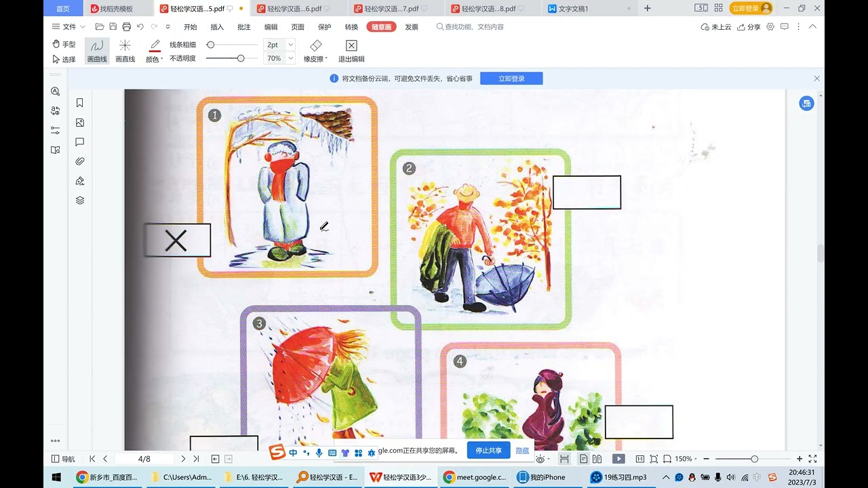Viewport: 868px width, 488px height.
Task: Open the opacity 70% dropdown
Action: click(x=291, y=58)
